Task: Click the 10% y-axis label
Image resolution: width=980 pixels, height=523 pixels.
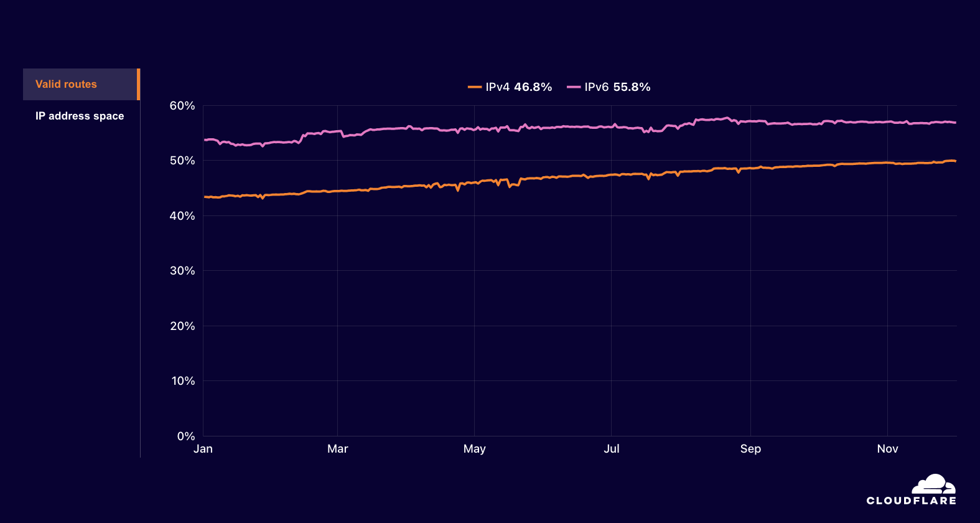Action: [183, 381]
